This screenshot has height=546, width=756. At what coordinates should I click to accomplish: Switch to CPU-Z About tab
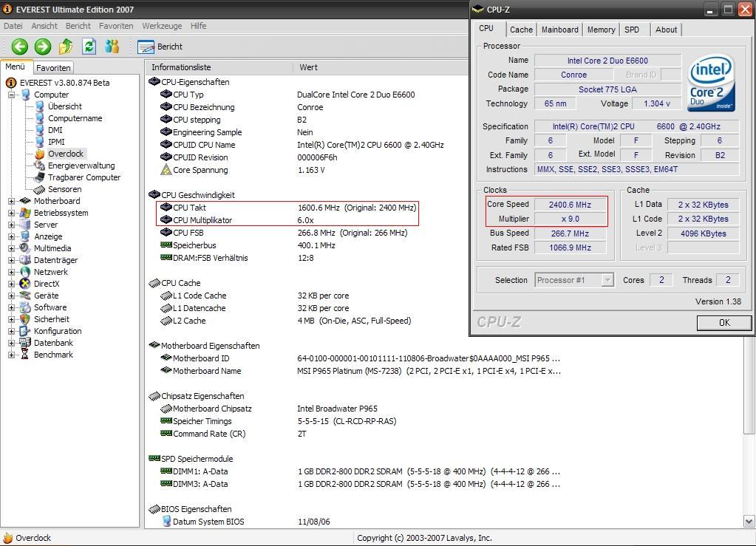tap(667, 30)
